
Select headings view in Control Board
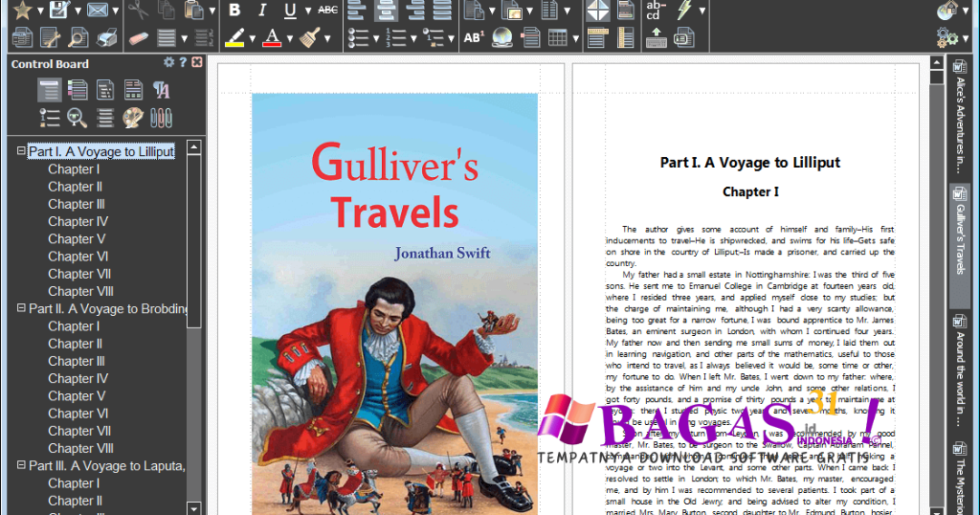pos(50,90)
